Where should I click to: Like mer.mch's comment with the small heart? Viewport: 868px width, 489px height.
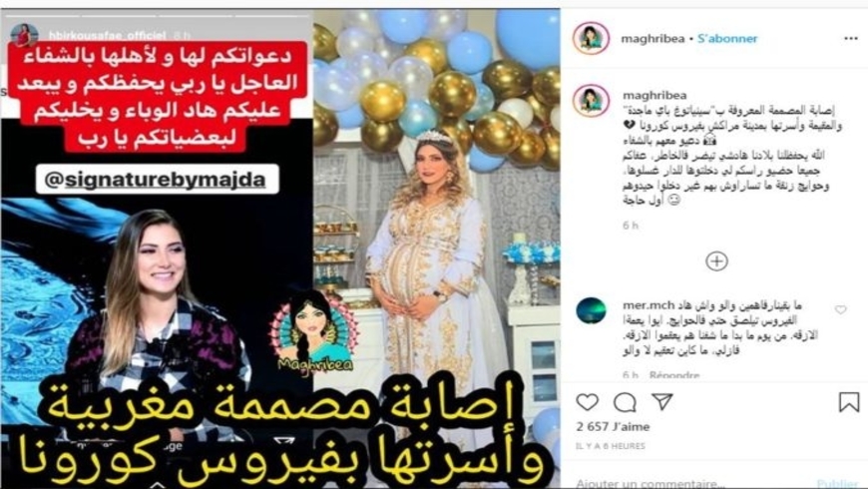pyautogui.click(x=840, y=309)
